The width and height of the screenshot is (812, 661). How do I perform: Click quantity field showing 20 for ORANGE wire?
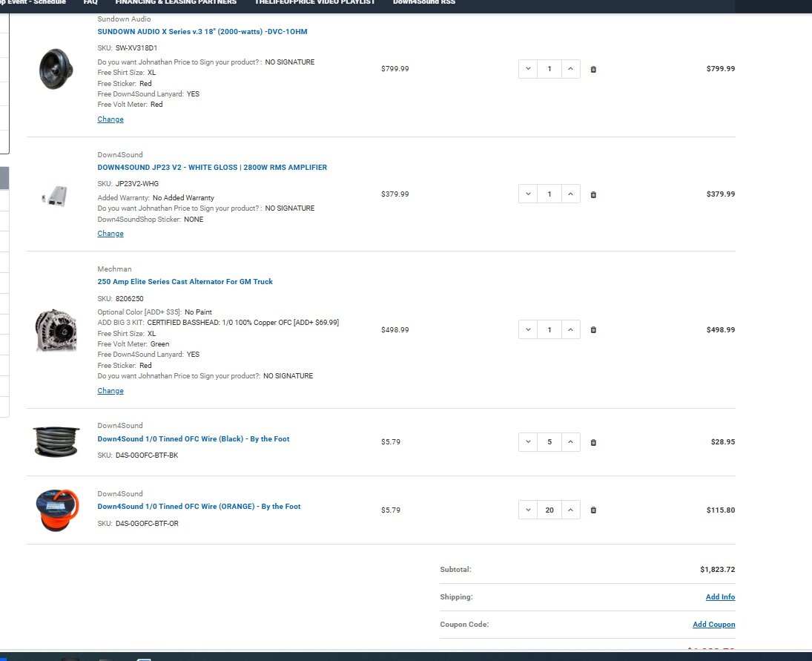click(549, 510)
